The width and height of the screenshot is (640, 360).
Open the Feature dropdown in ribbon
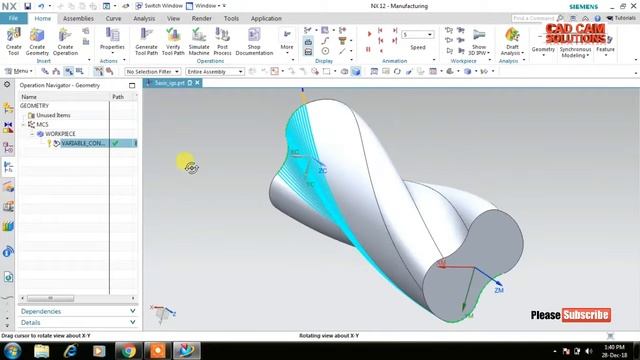point(605,51)
